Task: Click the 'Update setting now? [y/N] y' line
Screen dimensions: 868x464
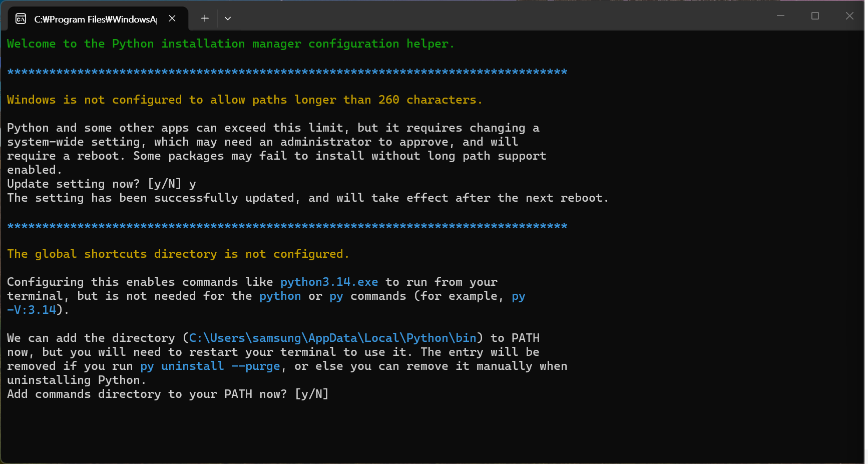Action: pyautogui.click(x=102, y=184)
